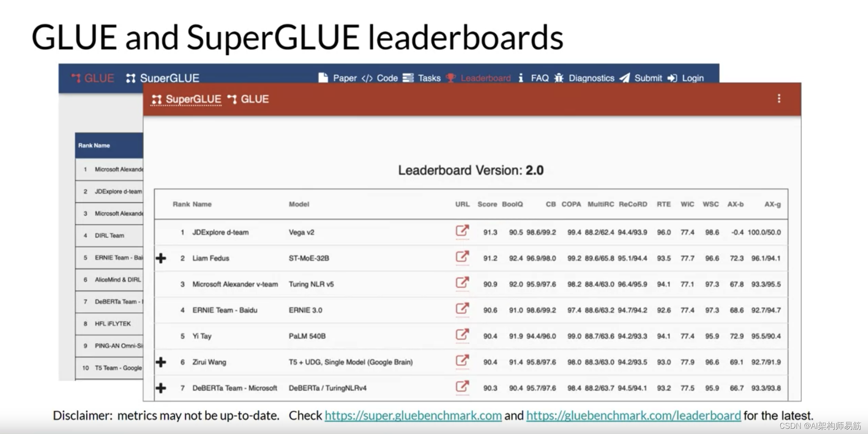Open URL link icon for Turing NLR v5 row
The width and height of the screenshot is (868, 434).
click(x=462, y=282)
